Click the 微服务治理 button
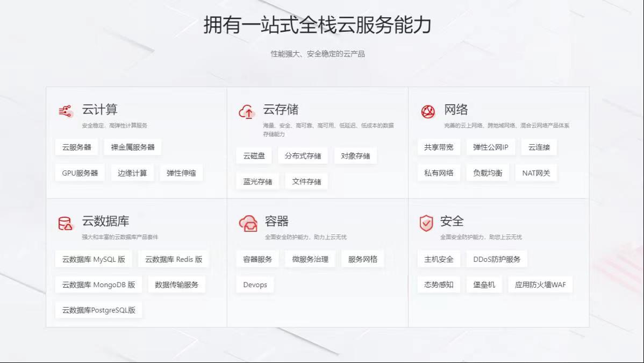This screenshot has width=644, height=363. 310,259
